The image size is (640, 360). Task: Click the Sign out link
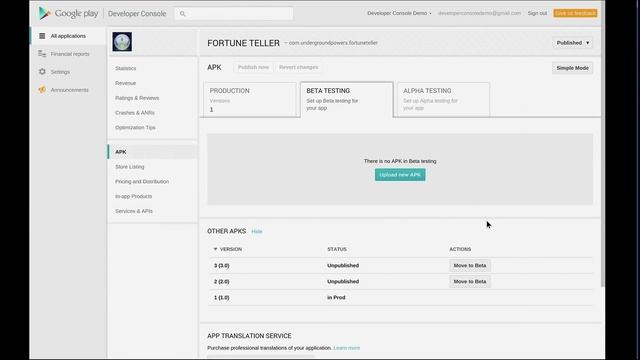point(537,13)
